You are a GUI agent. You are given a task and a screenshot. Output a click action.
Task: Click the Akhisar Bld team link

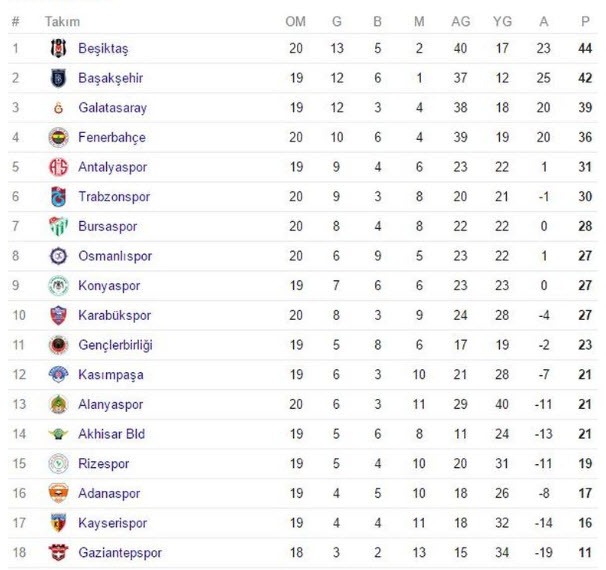[x=111, y=434]
